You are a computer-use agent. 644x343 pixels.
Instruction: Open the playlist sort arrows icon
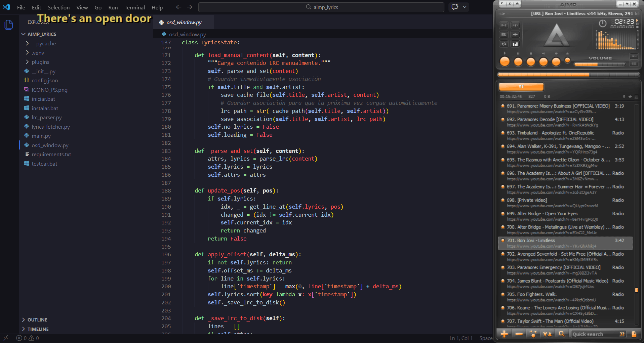pyautogui.click(x=547, y=334)
